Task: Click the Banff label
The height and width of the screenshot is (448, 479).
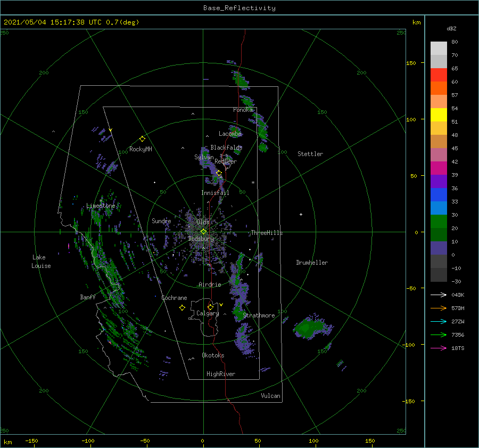Action: coord(88,297)
